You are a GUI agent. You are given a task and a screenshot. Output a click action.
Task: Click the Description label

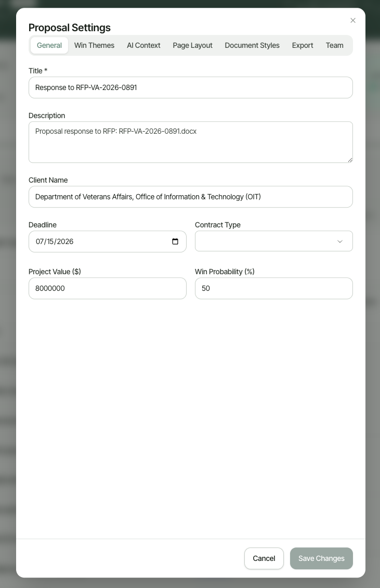(47, 116)
